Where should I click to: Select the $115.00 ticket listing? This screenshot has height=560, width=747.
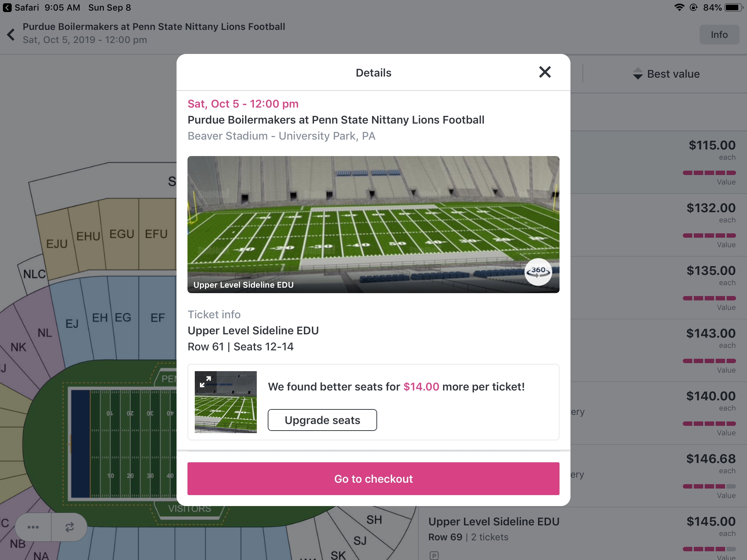659,162
